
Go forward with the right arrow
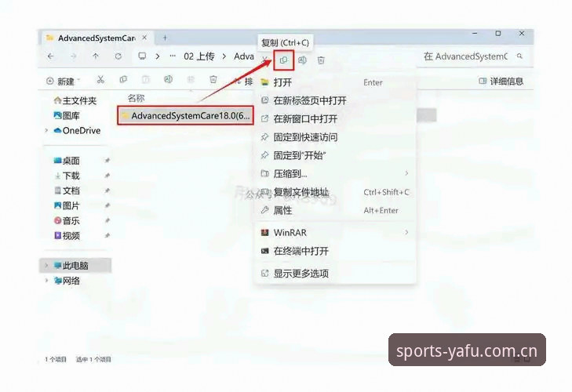click(73, 56)
